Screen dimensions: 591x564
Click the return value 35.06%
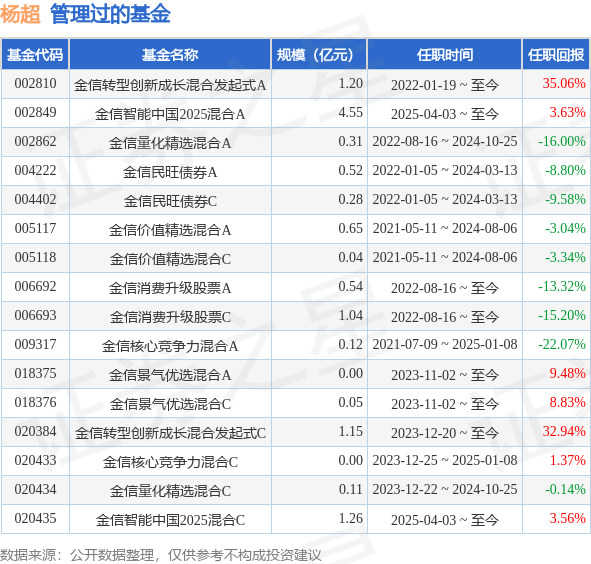point(564,83)
